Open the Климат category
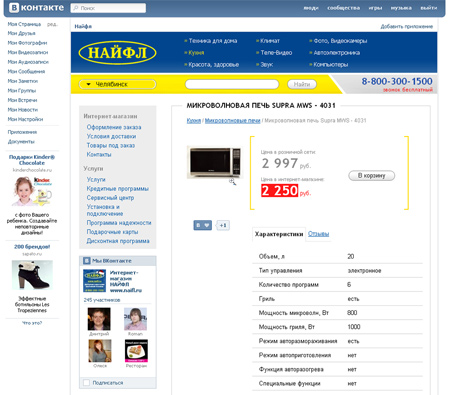 (x=270, y=41)
